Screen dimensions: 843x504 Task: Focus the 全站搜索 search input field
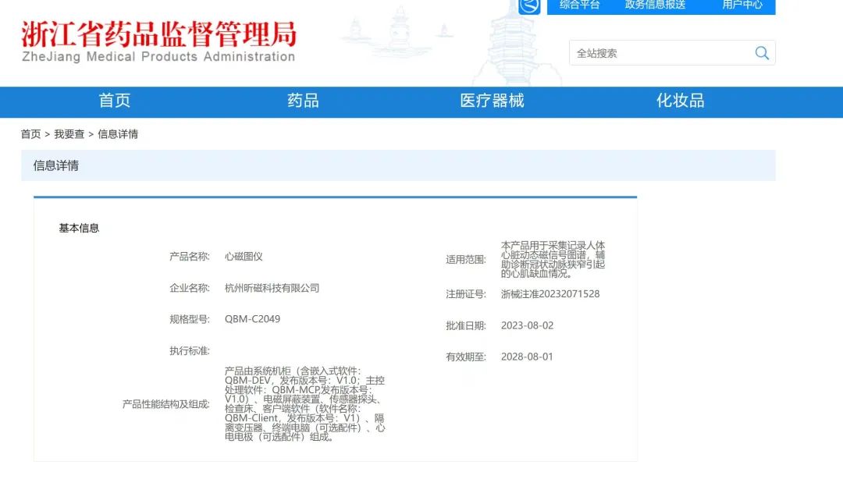(x=660, y=53)
